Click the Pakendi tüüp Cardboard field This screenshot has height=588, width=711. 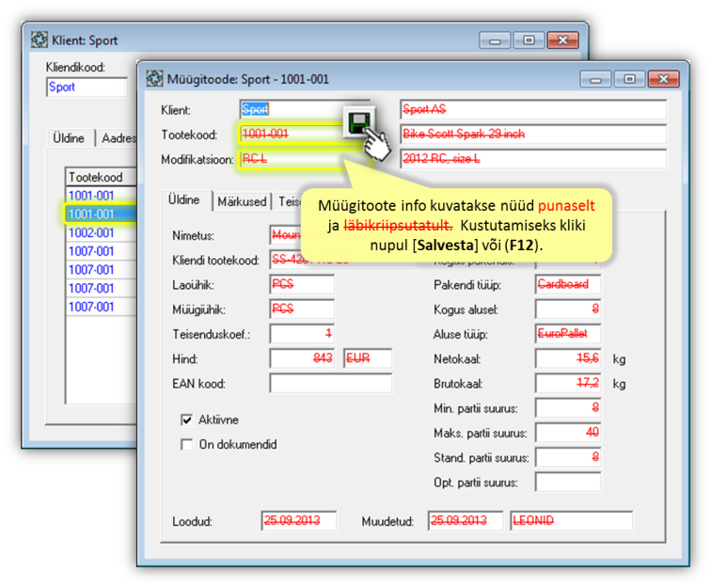click(567, 284)
